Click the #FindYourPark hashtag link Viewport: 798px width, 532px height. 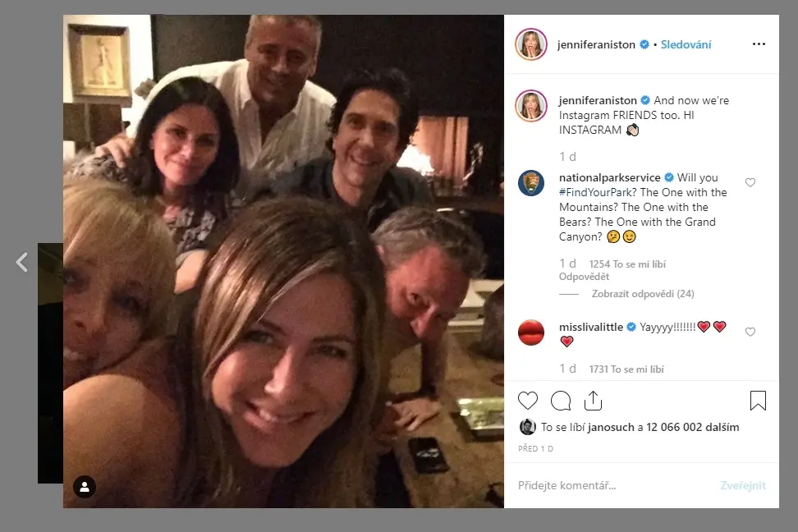click(595, 192)
